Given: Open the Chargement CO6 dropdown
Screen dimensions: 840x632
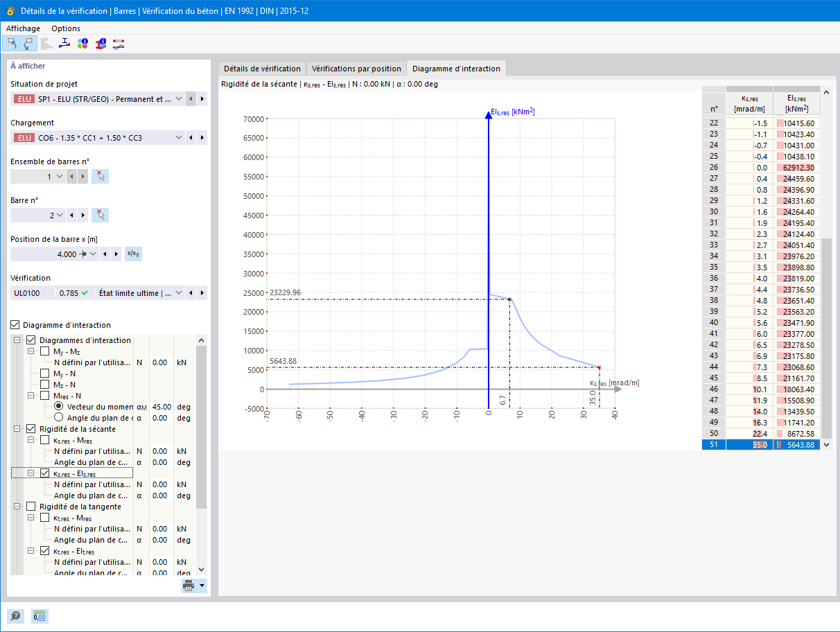Looking at the screenshot, I should pyautogui.click(x=179, y=138).
